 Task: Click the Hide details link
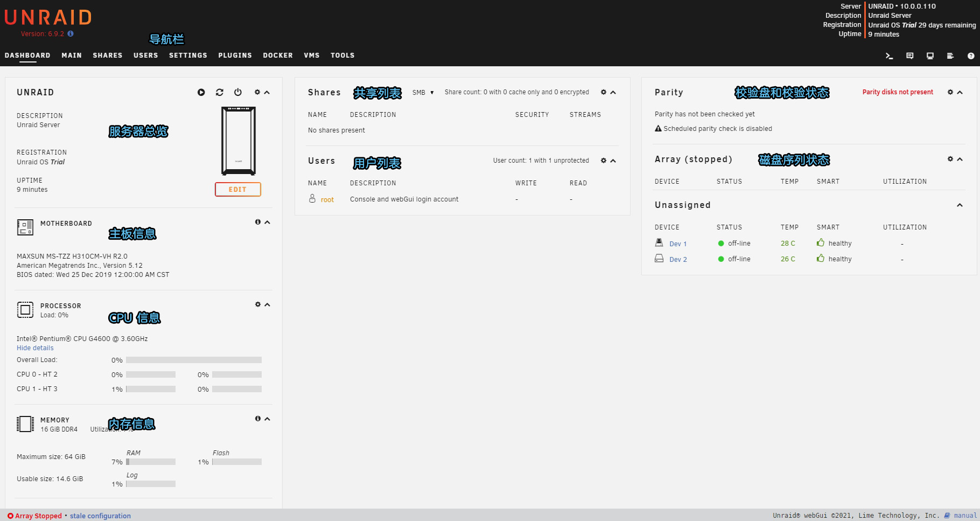click(35, 348)
